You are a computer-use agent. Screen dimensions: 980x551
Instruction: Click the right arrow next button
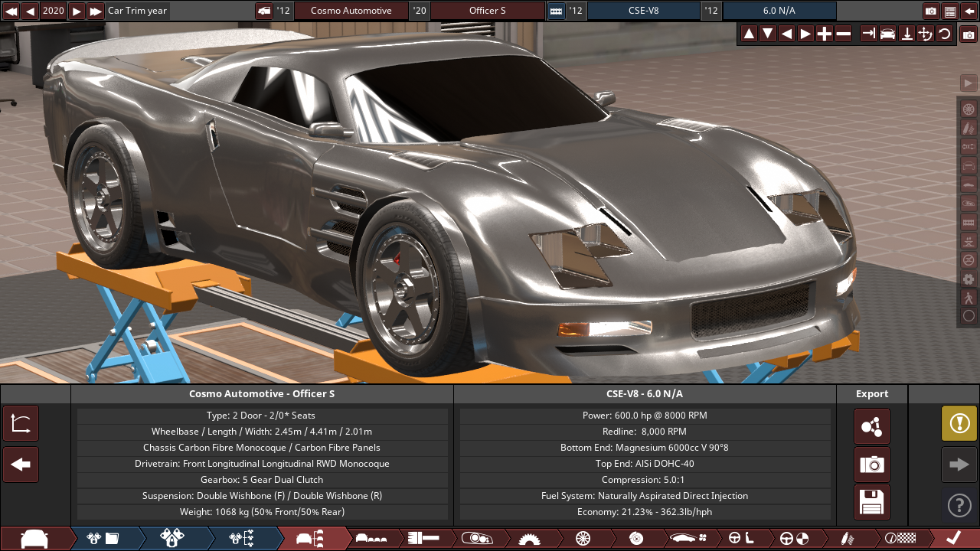click(959, 465)
